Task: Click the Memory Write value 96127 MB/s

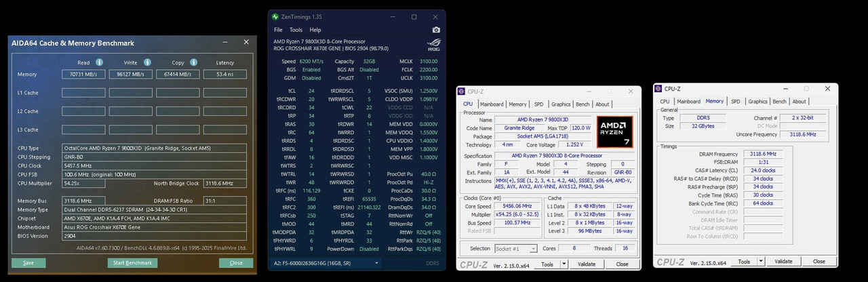Action: pyautogui.click(x=130, y=74)
